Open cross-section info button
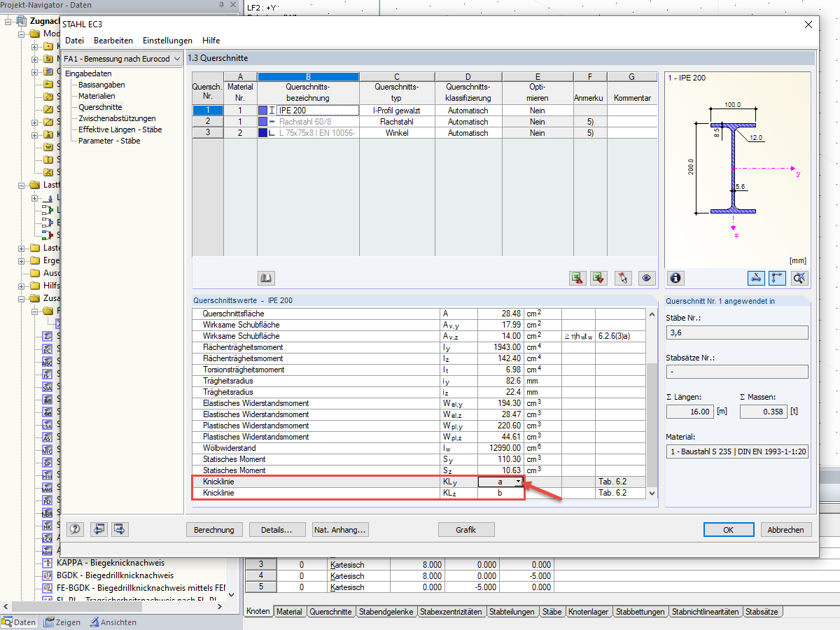This screenshot has width=840, height=630. tap(675, 279)
